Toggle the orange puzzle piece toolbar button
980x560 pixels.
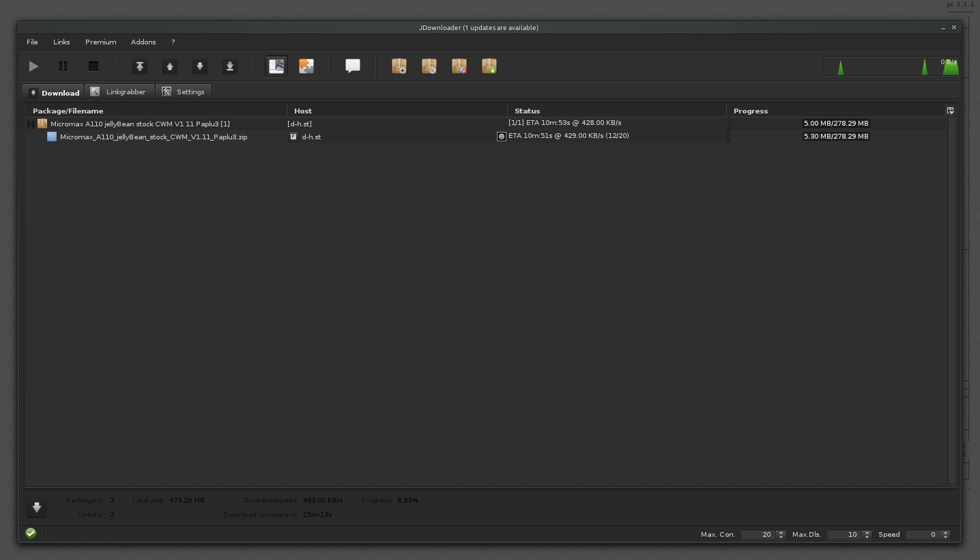[306, 66]
